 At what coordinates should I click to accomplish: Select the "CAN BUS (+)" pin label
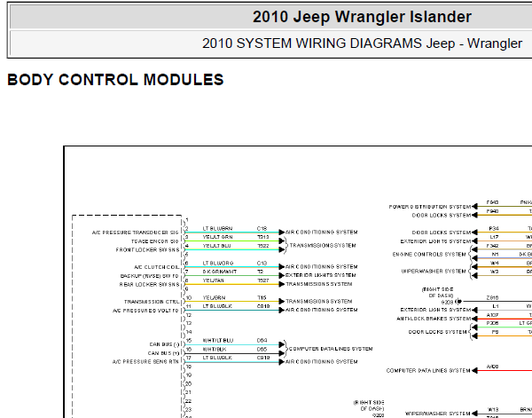(x=163, y=353)
